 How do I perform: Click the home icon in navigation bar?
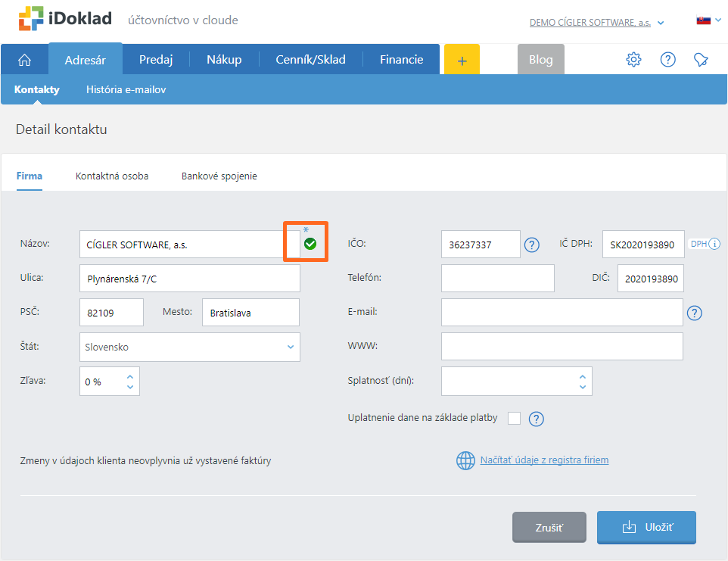click(24, 60)
